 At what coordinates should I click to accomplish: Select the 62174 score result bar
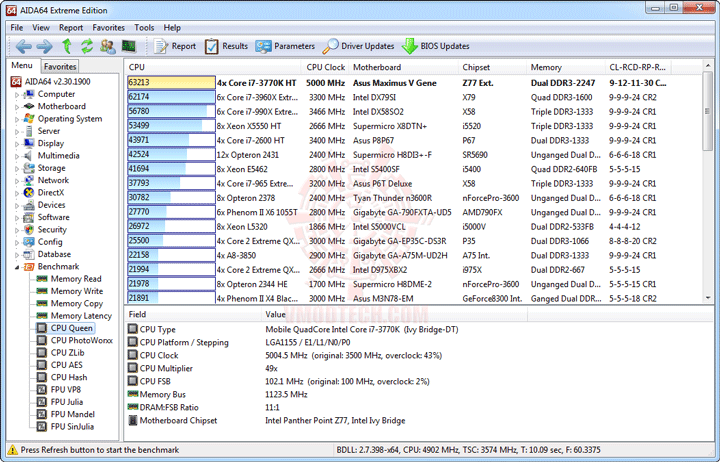coord(171,97)
